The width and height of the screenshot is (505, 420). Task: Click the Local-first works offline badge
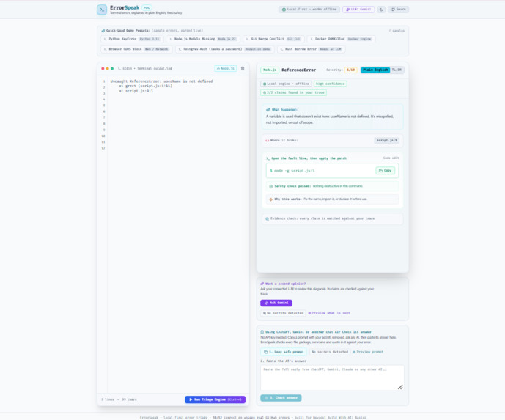coord(309,10)
